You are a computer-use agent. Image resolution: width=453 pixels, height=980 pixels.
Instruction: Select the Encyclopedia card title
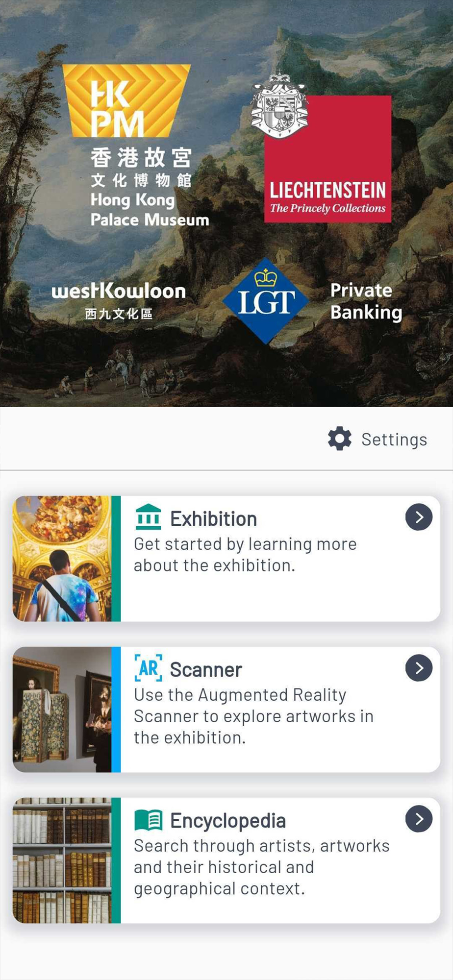(228, 821)
